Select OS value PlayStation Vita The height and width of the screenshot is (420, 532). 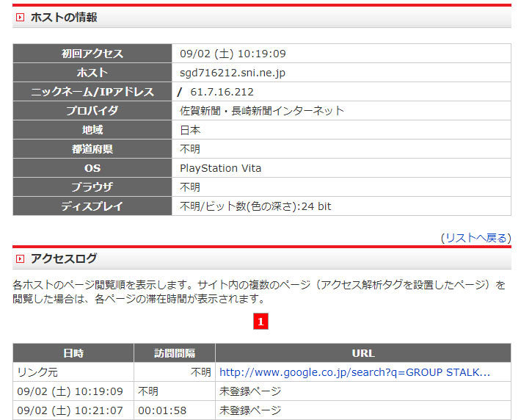pyautogui.click(x=221, y=168)
